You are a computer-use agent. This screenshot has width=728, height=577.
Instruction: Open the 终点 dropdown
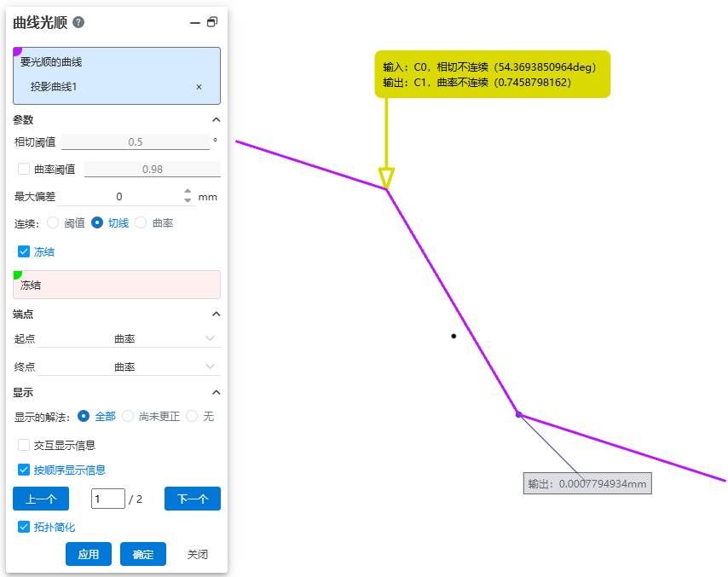click(x=128, y=367)
